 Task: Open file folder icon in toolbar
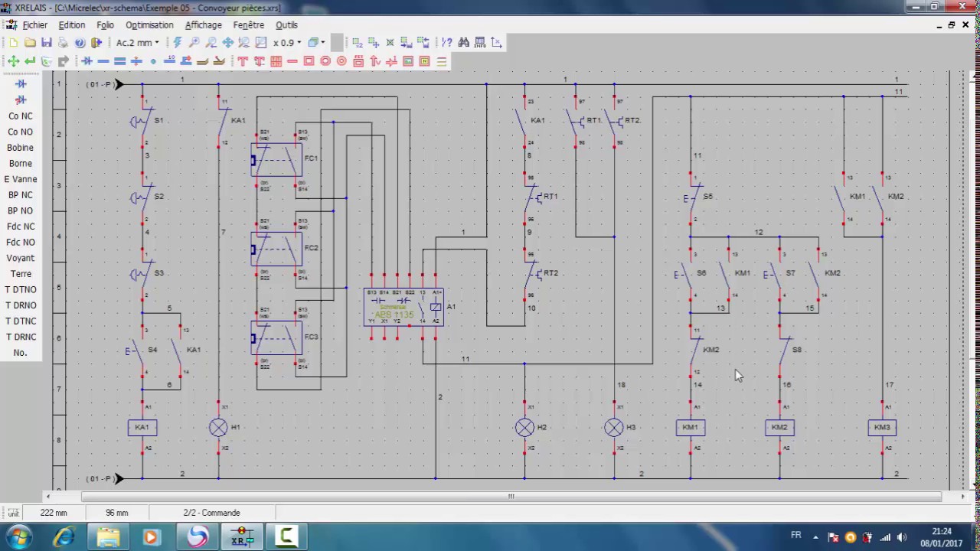pos(30,43)
